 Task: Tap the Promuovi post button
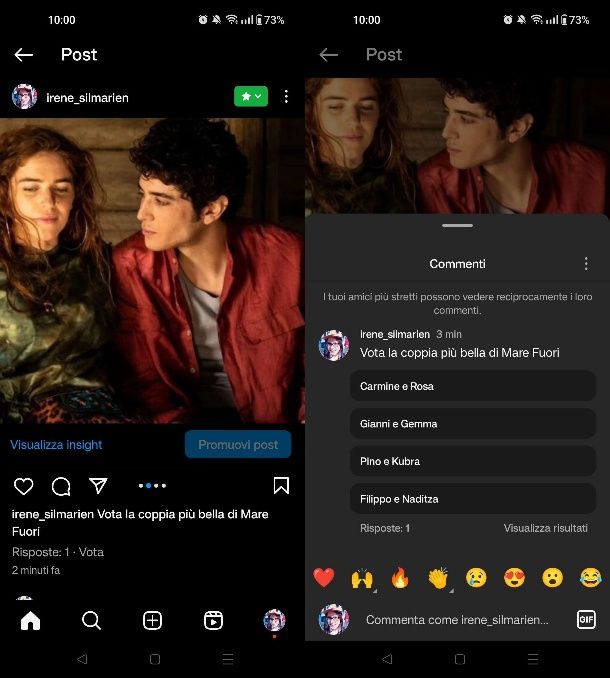point(238,444)
